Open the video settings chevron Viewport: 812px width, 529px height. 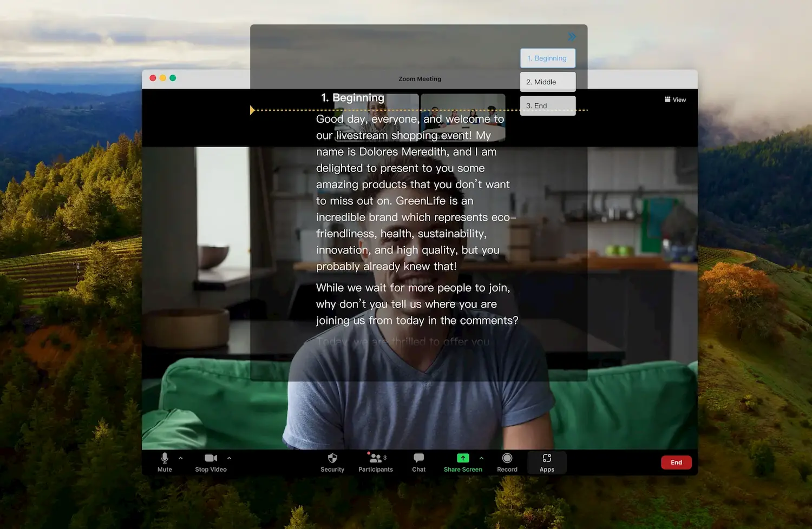tap(228, 457)
